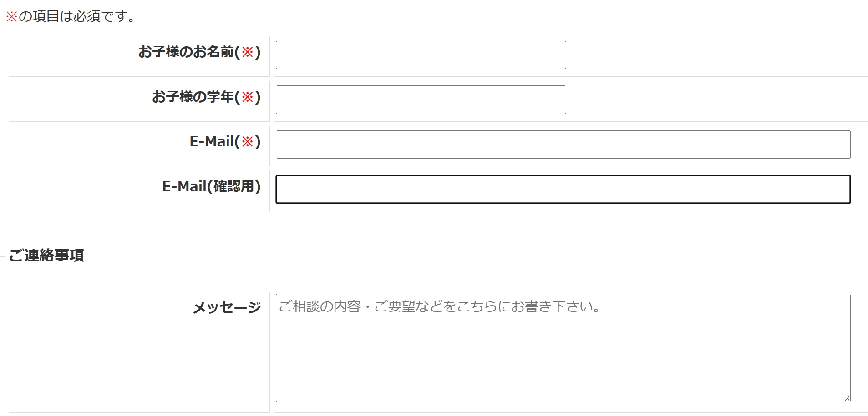868x416 pixels.
Task: Click the お子様の学年 label text
Action: coord(193,97)
